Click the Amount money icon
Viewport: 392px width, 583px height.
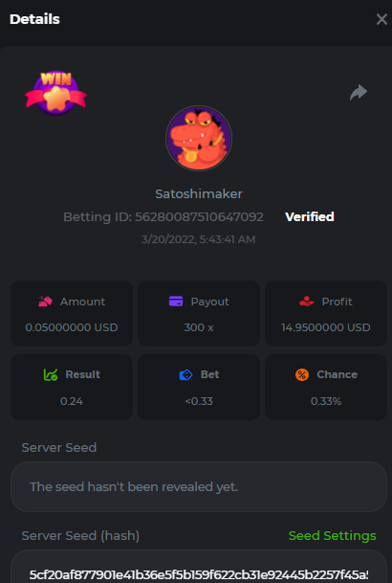[x=45, y=302]
